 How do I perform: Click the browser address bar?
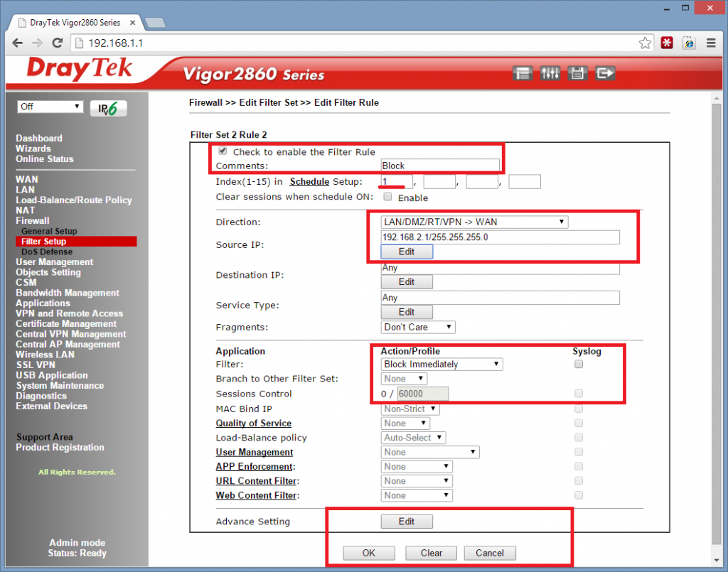tap(362, 43)
